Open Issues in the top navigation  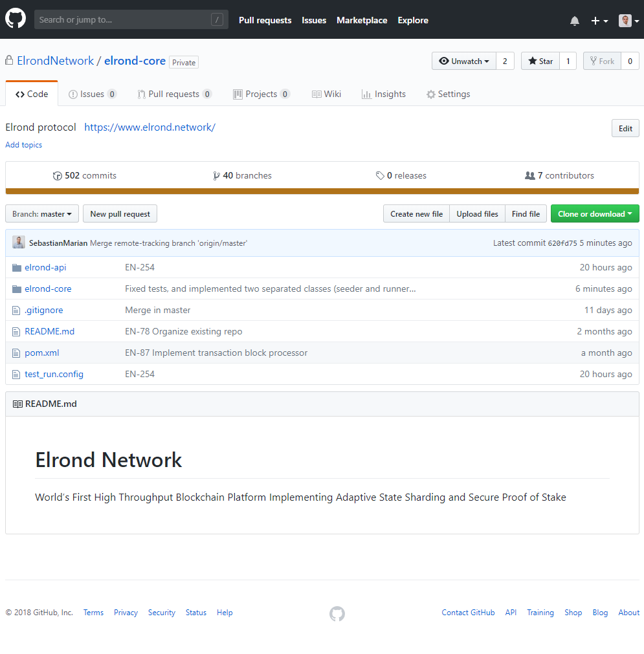[x=314, y=20]
